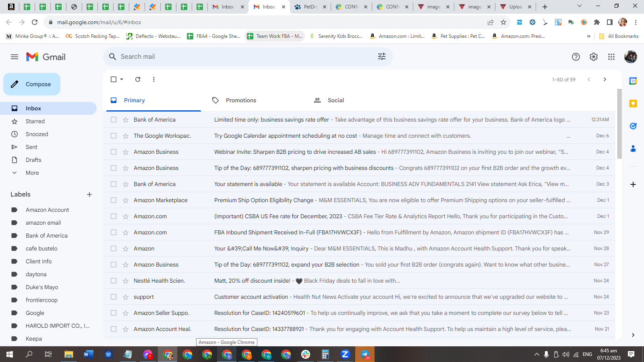Open the Gmail main menu hamburger icon

pos(14,57)
